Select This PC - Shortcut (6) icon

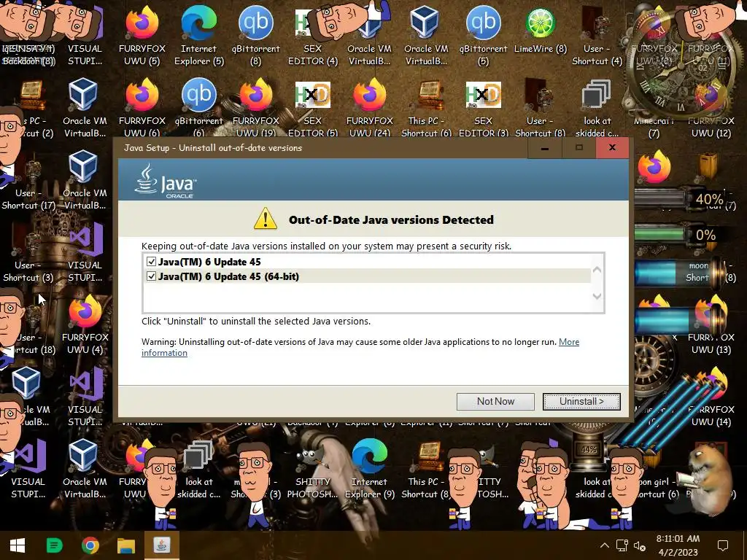426,108
